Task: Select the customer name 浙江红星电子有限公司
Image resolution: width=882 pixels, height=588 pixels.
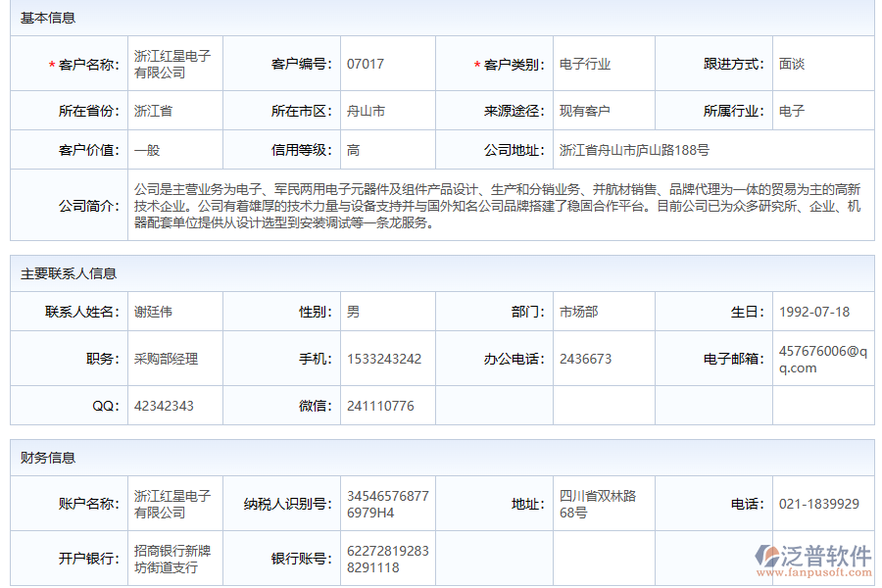Action: [173, 63]
